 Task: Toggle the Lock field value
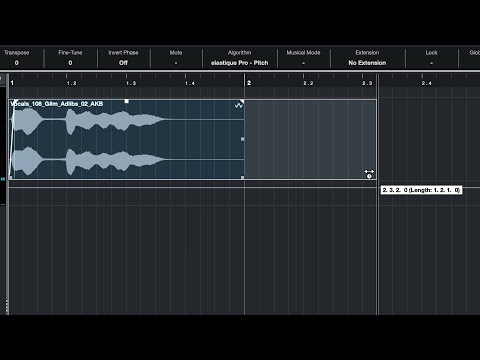pos(431,63)
